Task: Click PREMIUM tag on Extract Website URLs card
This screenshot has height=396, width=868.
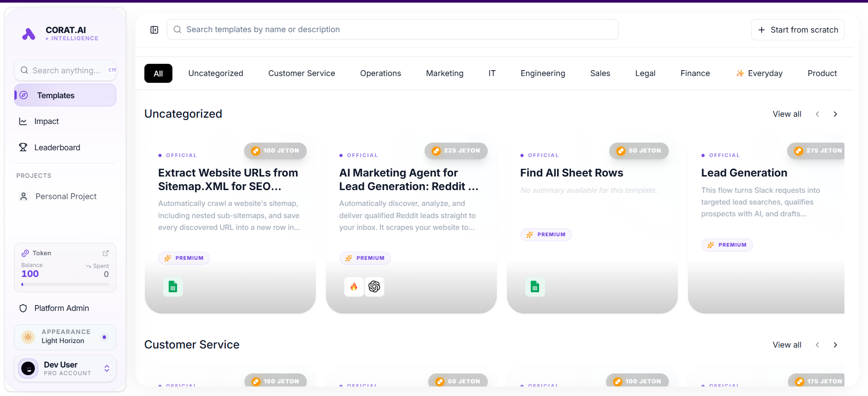Action: 184,258
